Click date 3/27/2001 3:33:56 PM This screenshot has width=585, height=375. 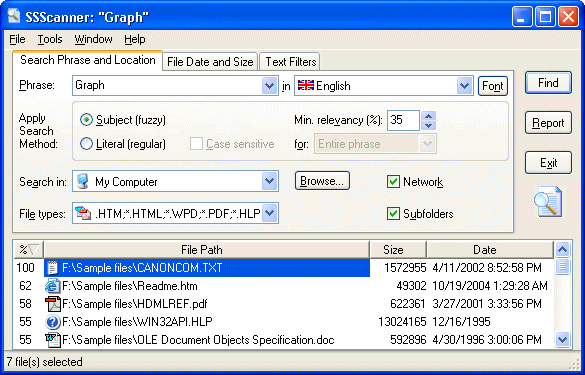[487, 304]
